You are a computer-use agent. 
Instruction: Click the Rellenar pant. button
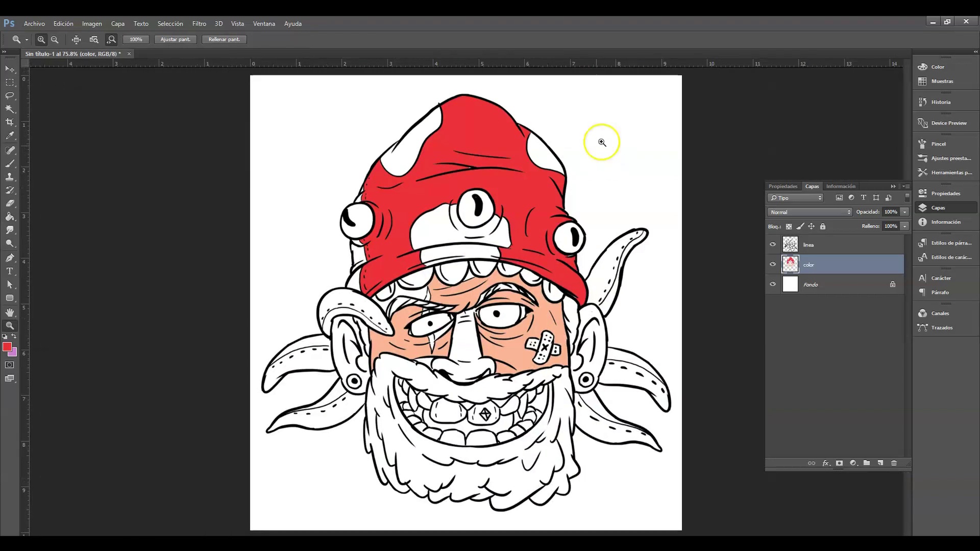coord(224,39)
